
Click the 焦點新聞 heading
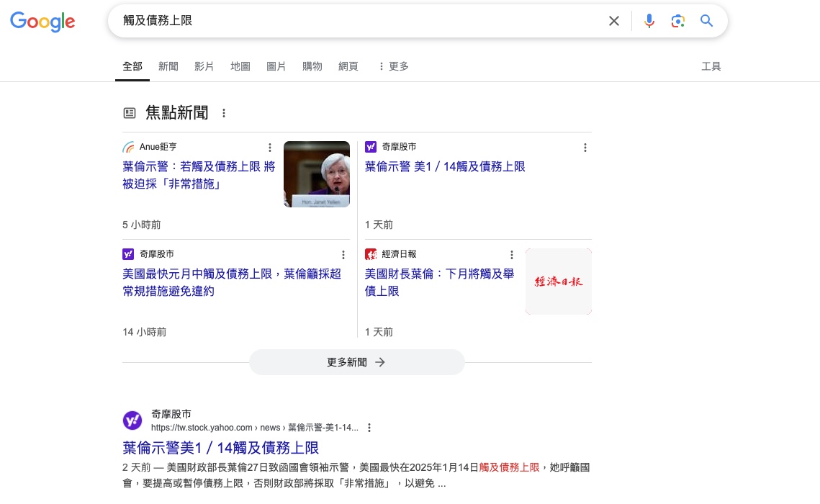pos(177,113)
